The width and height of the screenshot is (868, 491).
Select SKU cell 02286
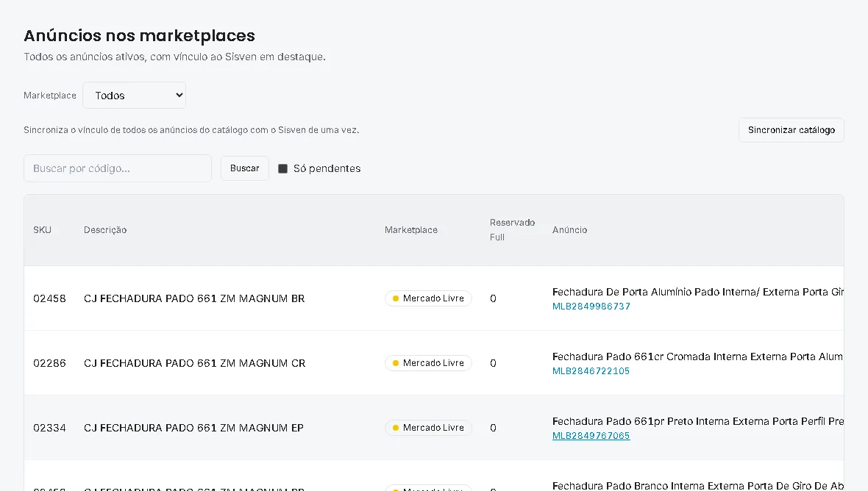[x=49, y=363]
